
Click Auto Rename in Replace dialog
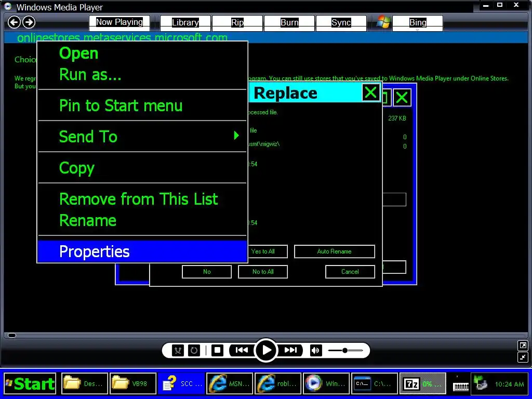334,251
